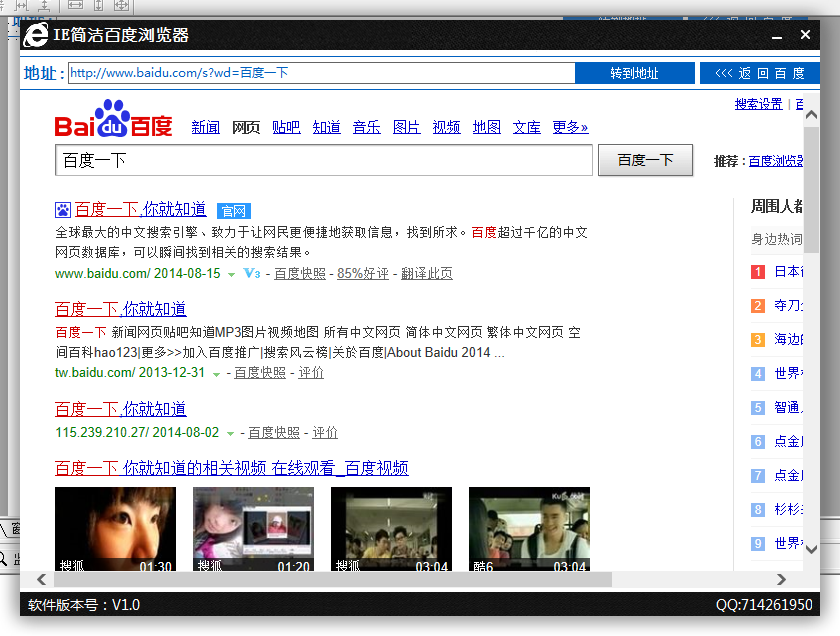Open third result title above 115.239.210.27
Image resolution: width=840 pixels, height=636 pixels.
pyautogui.click(x=121, y=409)
